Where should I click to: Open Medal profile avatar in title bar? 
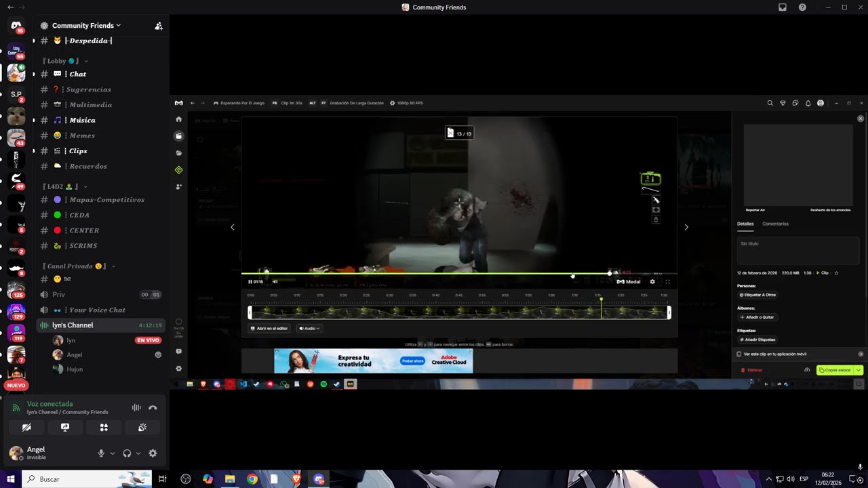[x=821, y=103]
